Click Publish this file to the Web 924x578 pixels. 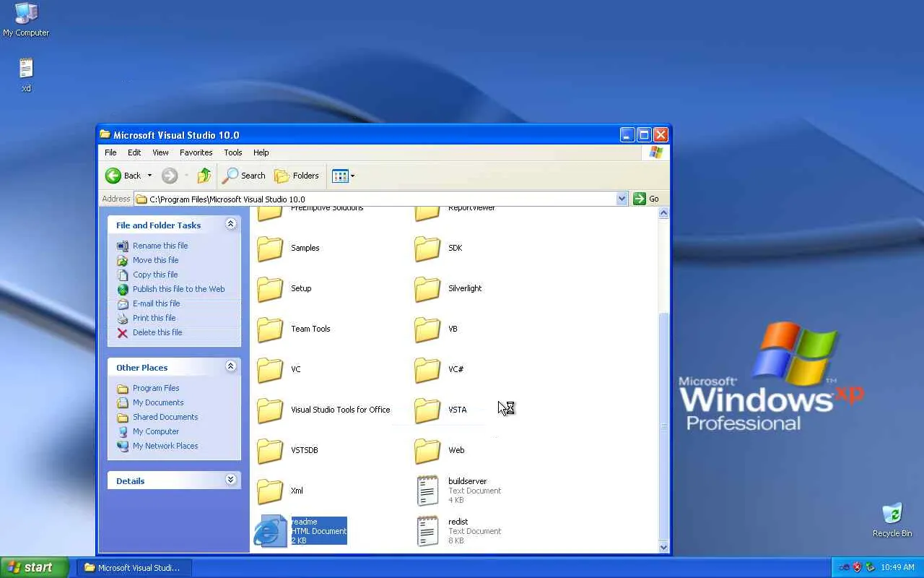tap(178, 289)
